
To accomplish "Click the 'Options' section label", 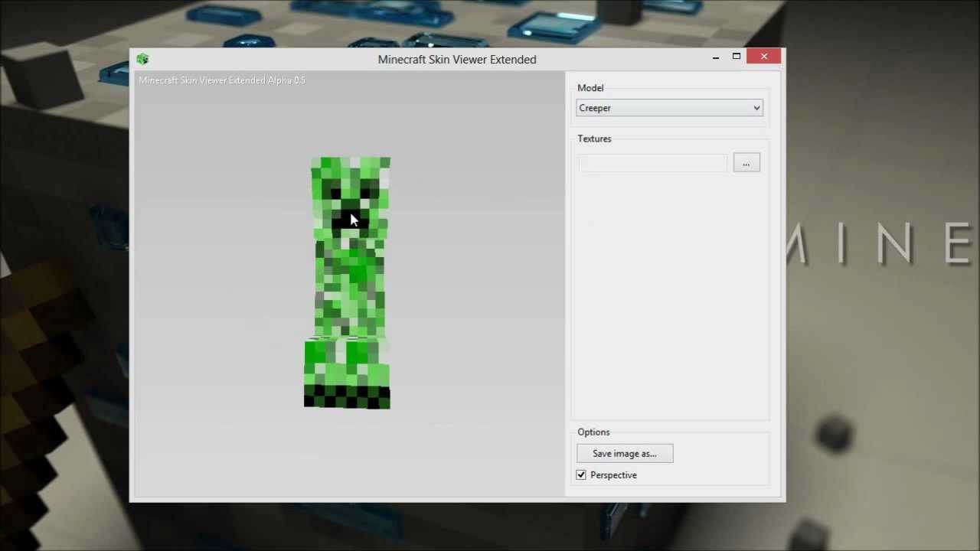I will 593,432.
